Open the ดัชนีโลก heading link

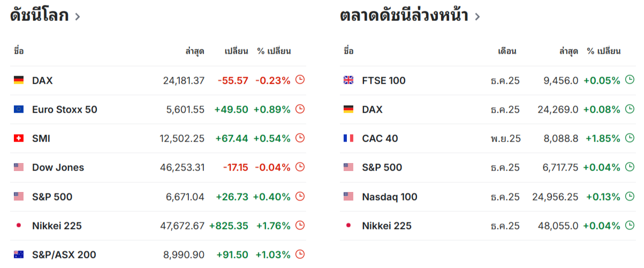[x=40, y=16]
